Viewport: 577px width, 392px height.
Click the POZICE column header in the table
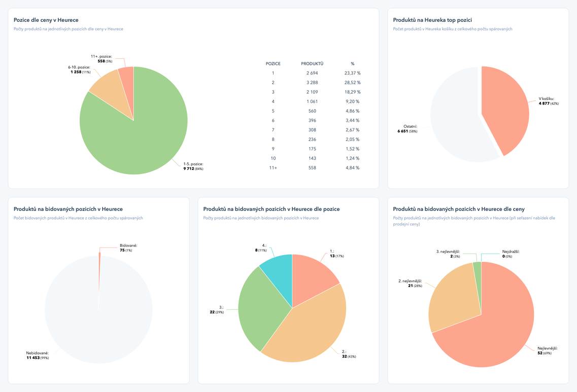(x=273, y=63)
